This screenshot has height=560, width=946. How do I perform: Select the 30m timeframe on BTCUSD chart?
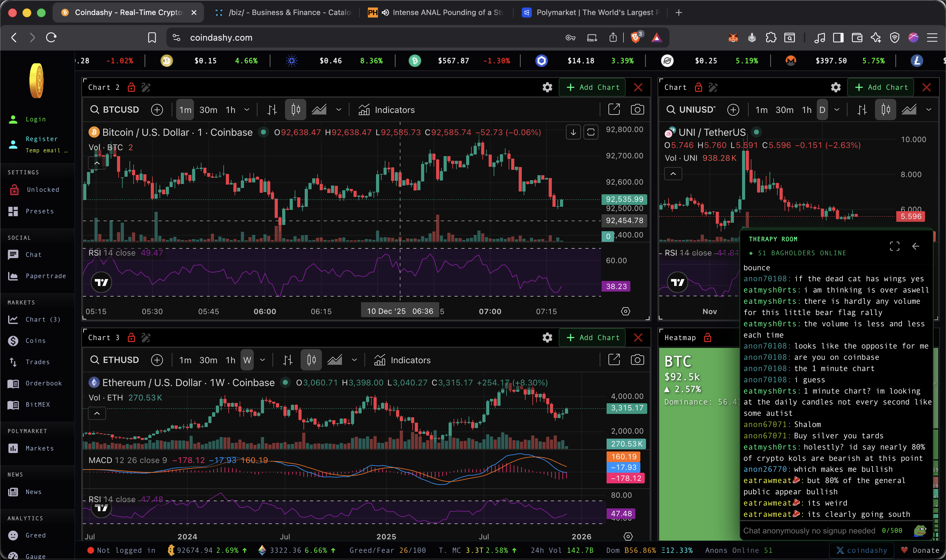[208, 110]
